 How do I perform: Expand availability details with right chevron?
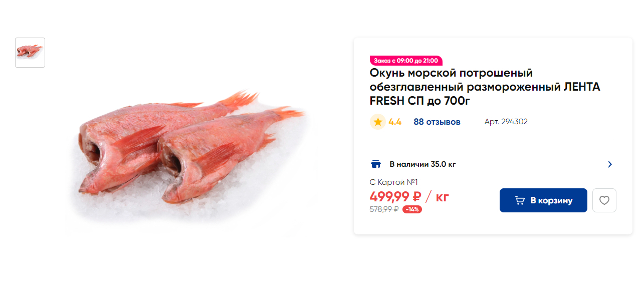(610, 164)
